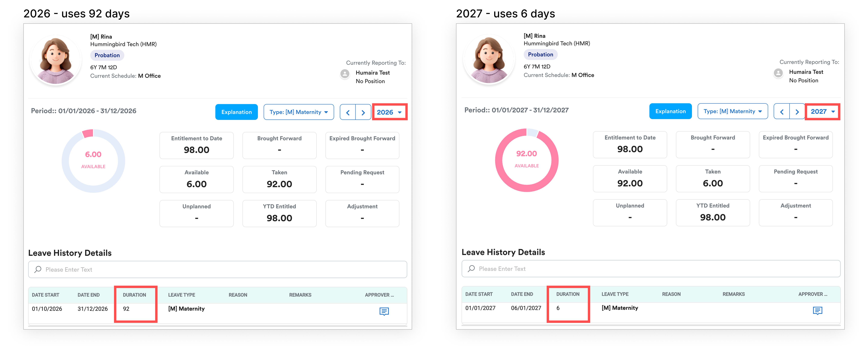Click [M] Maternity leave type in 2026 row

click(186, 309)
